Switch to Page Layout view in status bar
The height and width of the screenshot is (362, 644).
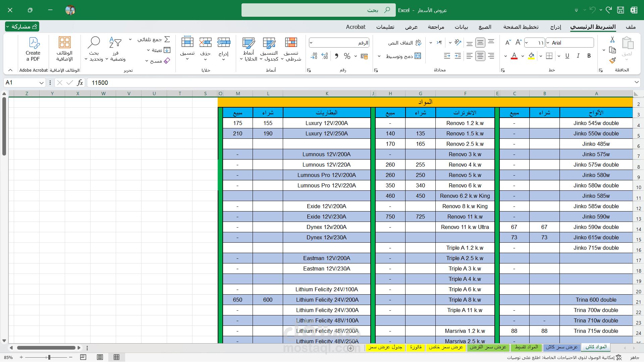[x=100, y=357]
